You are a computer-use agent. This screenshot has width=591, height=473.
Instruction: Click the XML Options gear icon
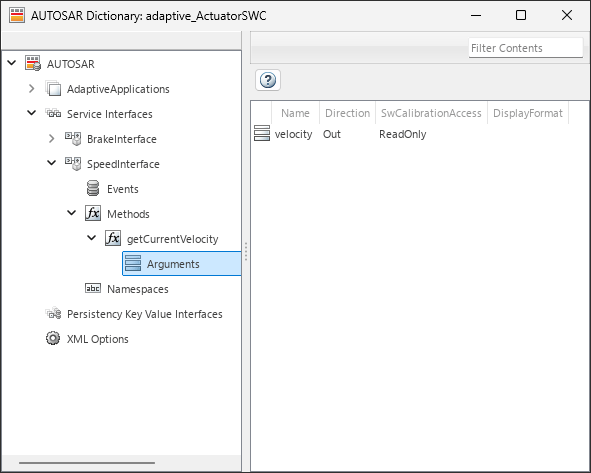tap(53, 338)
